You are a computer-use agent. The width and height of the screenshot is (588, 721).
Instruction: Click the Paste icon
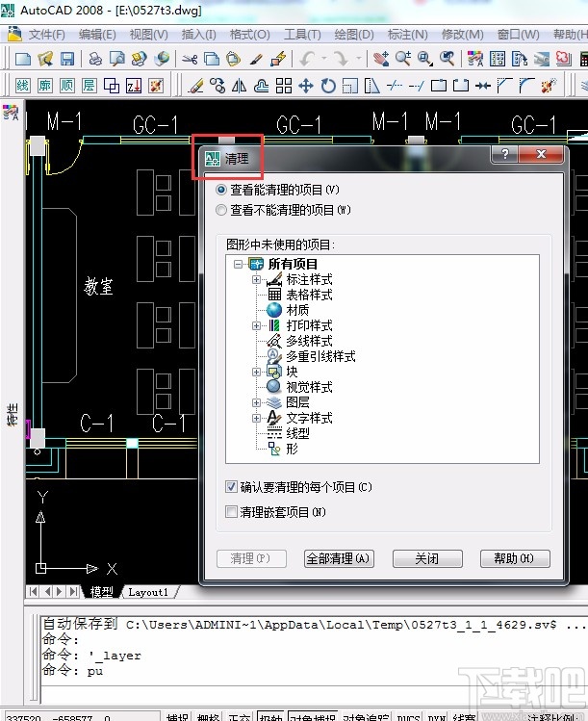(234, 59)
